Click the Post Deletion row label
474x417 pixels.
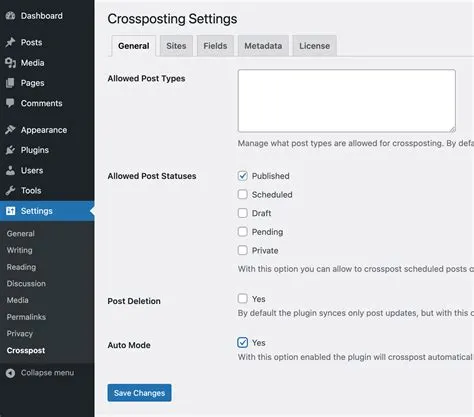click(134, 301)
